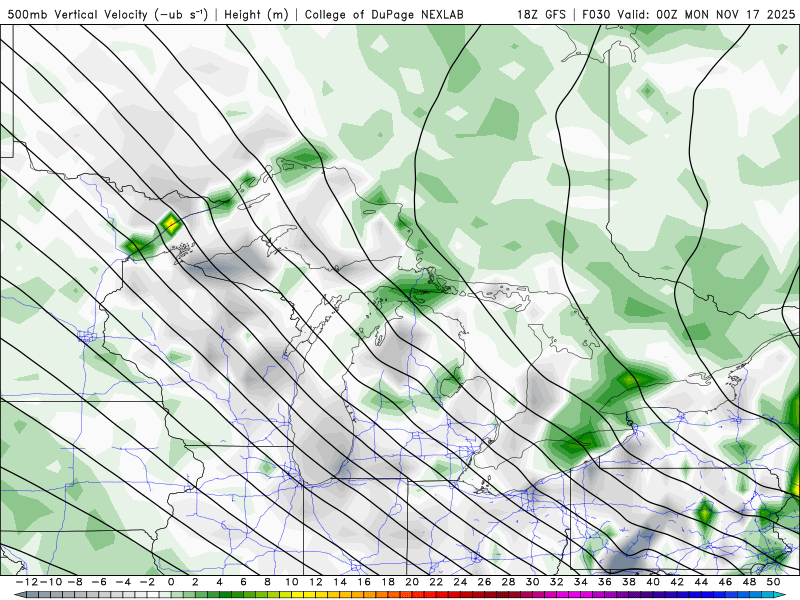Click the "500mb Vertical Velocity" title text
The height and width of the screenshot is (600, 800).
pyautogui.click(x=77, y=14)
